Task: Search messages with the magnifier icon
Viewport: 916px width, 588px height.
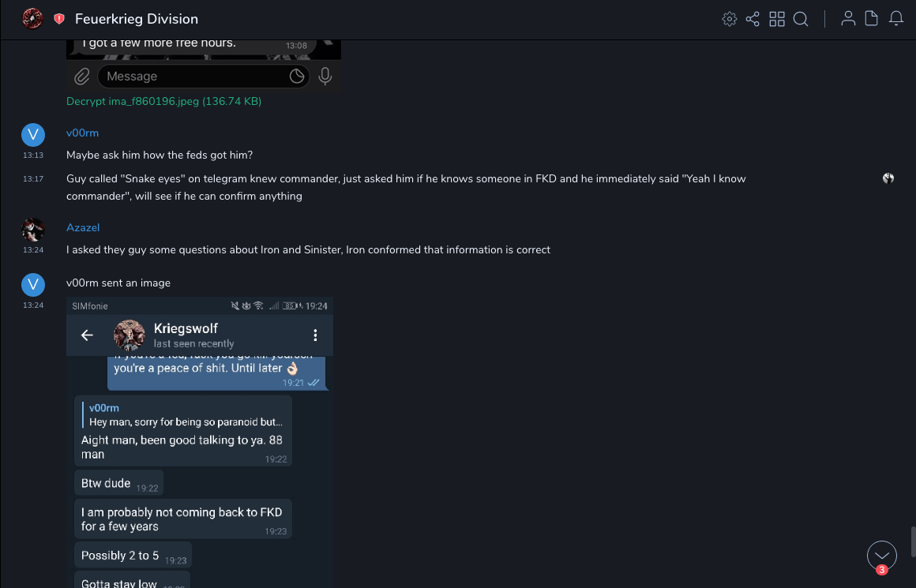Action: coord(801,19)
